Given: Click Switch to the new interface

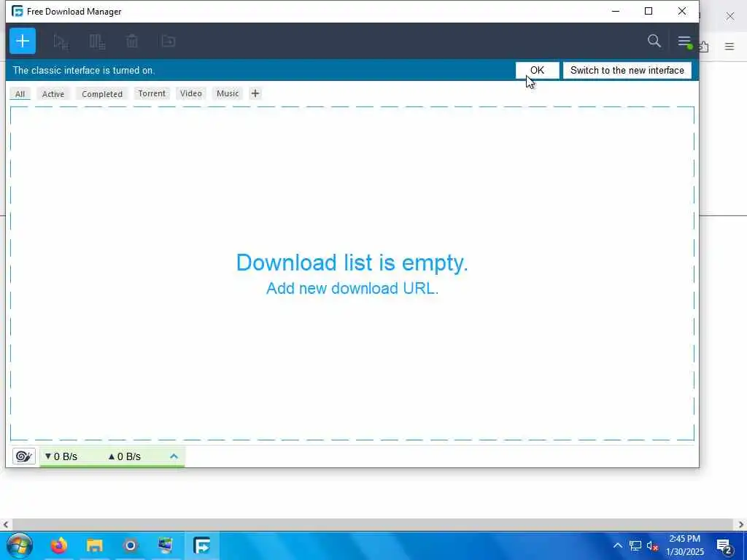Looking at the screenshot, I should pyautogui.click(x=627, y=71).
